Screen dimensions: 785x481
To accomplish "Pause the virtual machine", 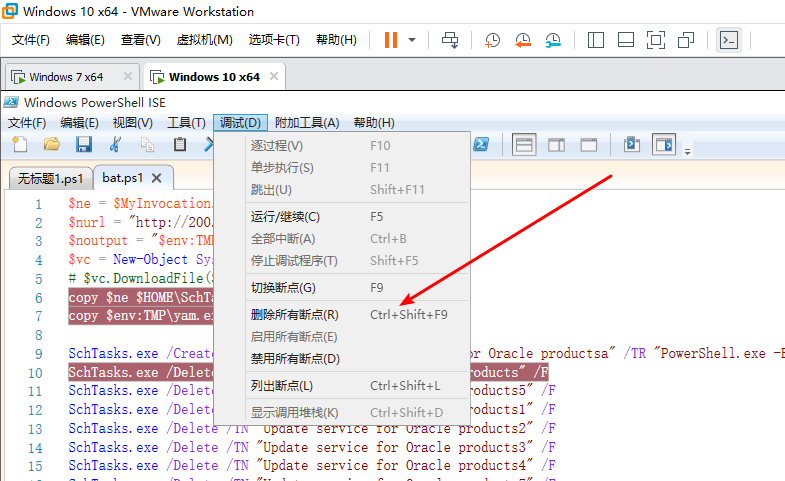I will click(390, 40).
